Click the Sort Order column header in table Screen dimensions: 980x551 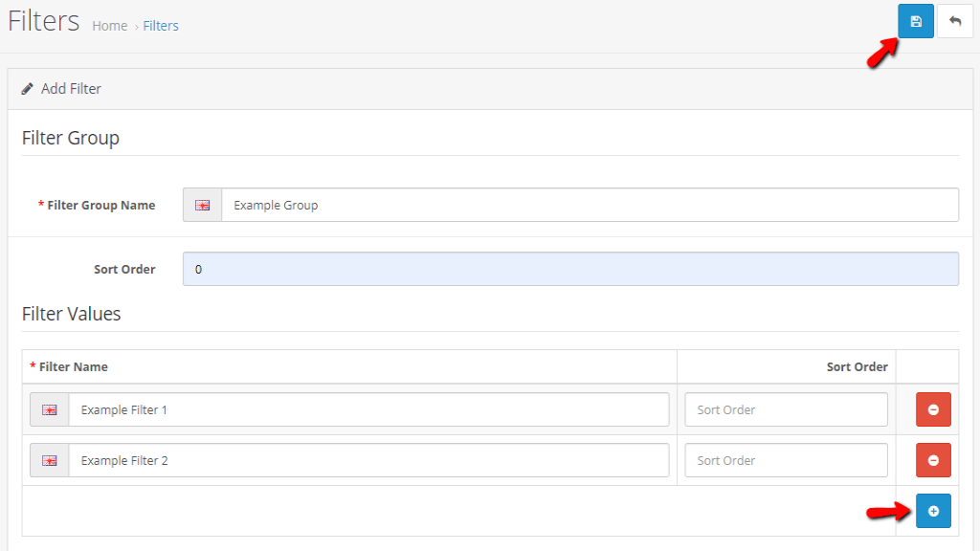click(x=857, y=366)
